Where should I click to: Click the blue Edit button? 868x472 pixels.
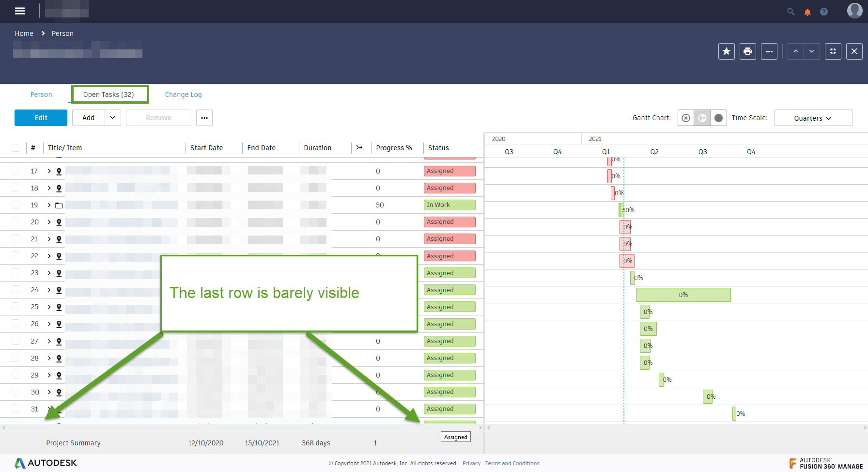[x=41, y=118]
